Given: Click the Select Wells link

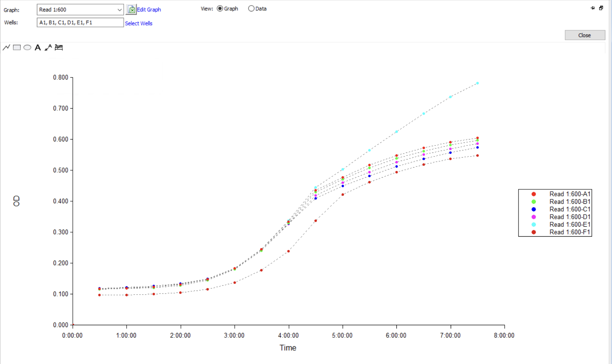Looking at the screenshot, I should click(139, 23).
